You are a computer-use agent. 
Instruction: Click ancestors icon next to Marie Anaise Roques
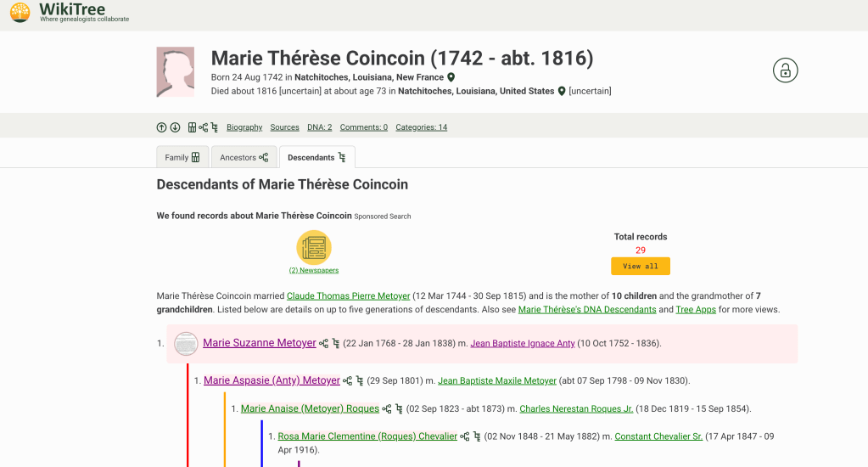[x=387, y=409]
